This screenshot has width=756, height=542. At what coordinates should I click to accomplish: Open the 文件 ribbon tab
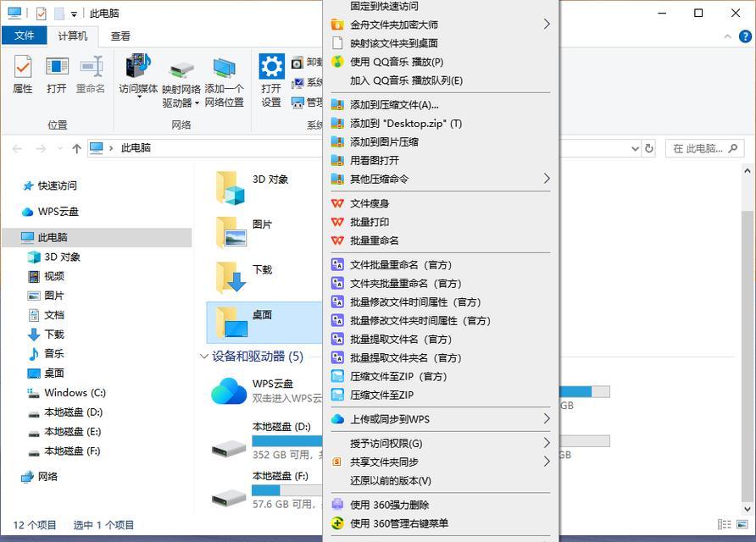click(x=24, y=36)
